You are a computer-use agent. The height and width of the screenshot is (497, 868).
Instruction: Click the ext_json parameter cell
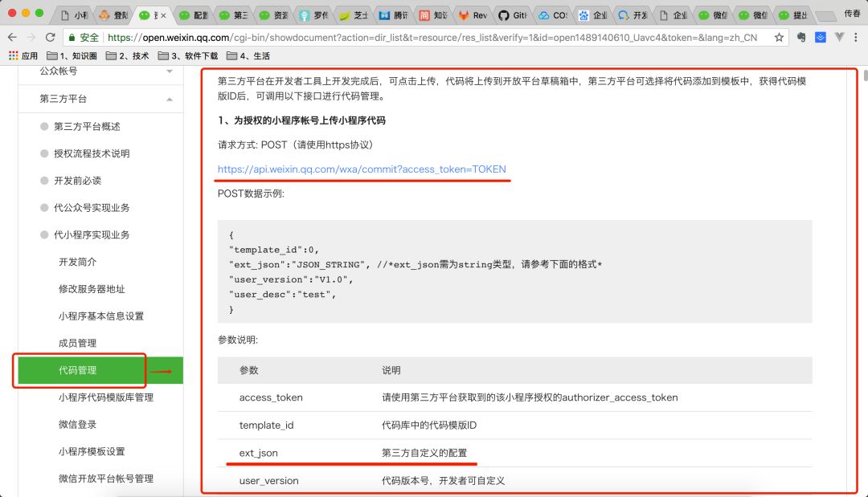point(259,453)
